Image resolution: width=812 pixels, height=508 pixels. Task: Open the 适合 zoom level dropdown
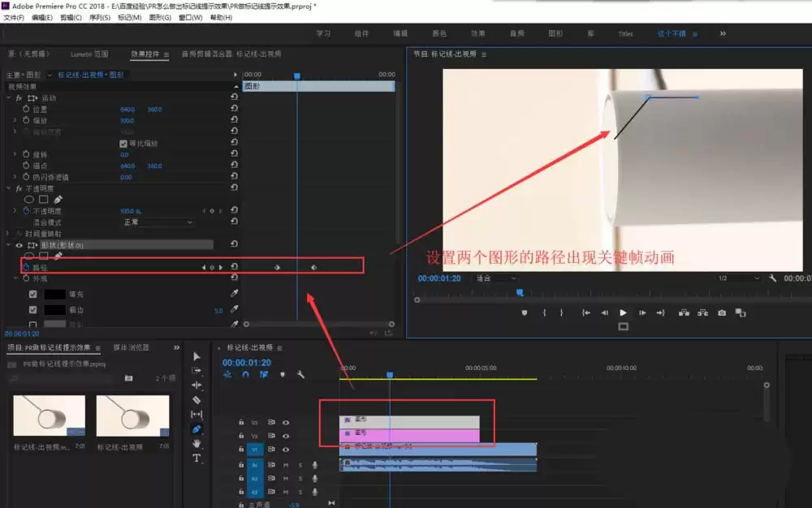[495, 278]
